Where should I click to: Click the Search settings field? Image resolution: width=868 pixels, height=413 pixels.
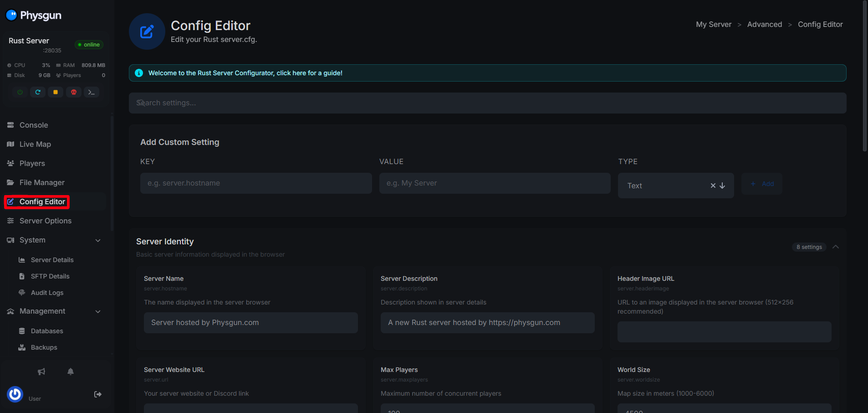[487, 103]
